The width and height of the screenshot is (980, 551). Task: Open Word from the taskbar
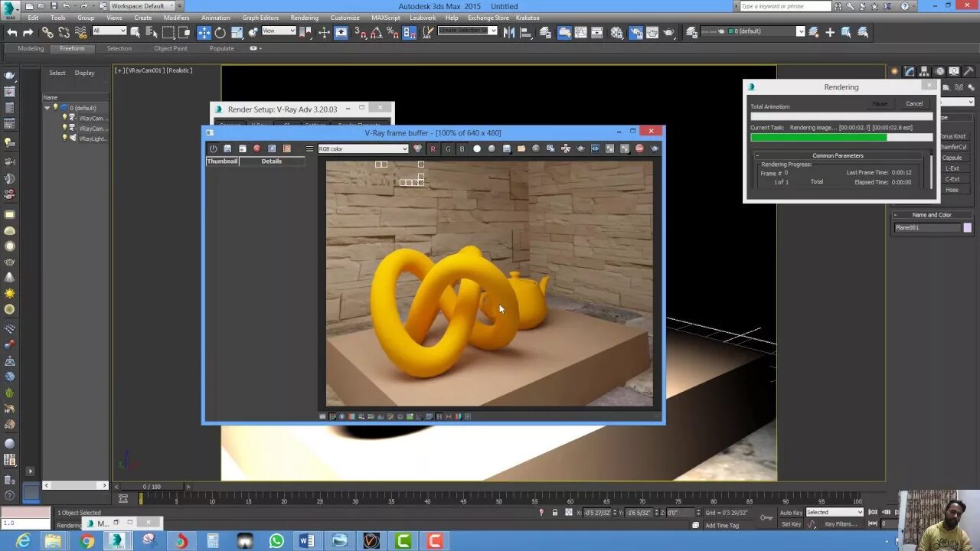coord(307,541)
